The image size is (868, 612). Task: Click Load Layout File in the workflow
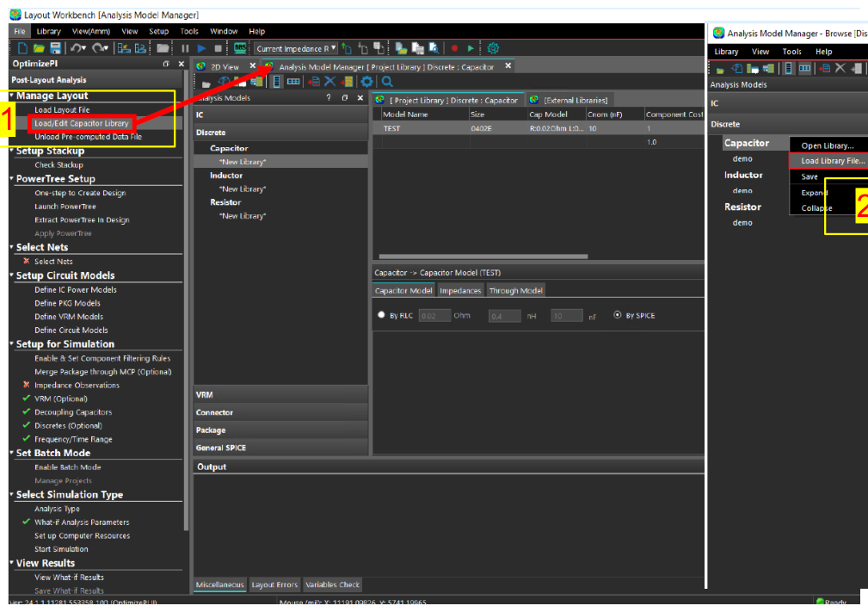pyautogui.click(x=62, y=109)
